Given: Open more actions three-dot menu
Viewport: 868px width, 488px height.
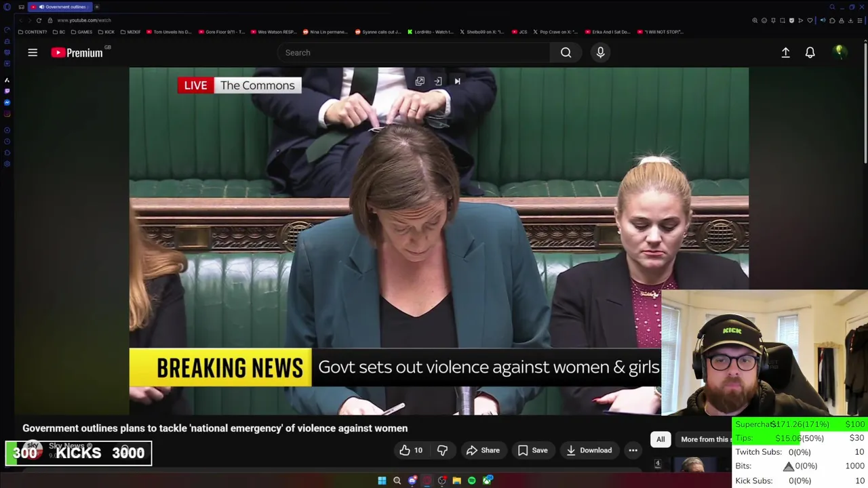Looking at the screenshot, I should tap(633, 450).
